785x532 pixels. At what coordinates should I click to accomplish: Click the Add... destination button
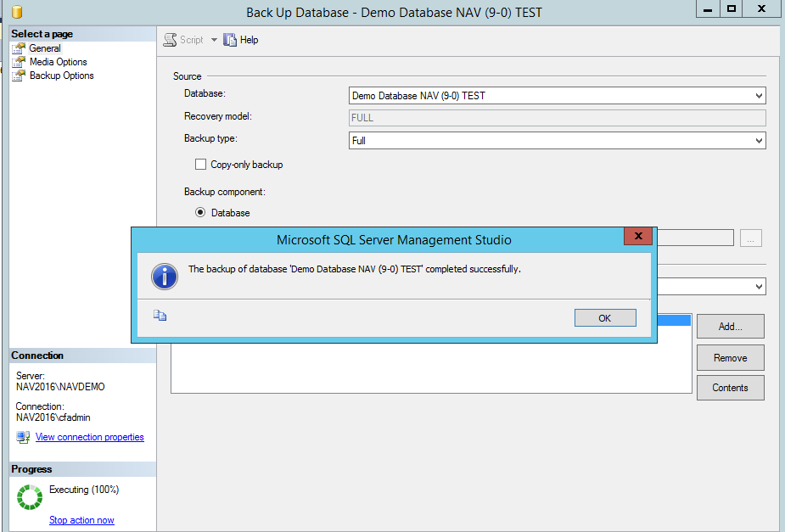point(731,327)
